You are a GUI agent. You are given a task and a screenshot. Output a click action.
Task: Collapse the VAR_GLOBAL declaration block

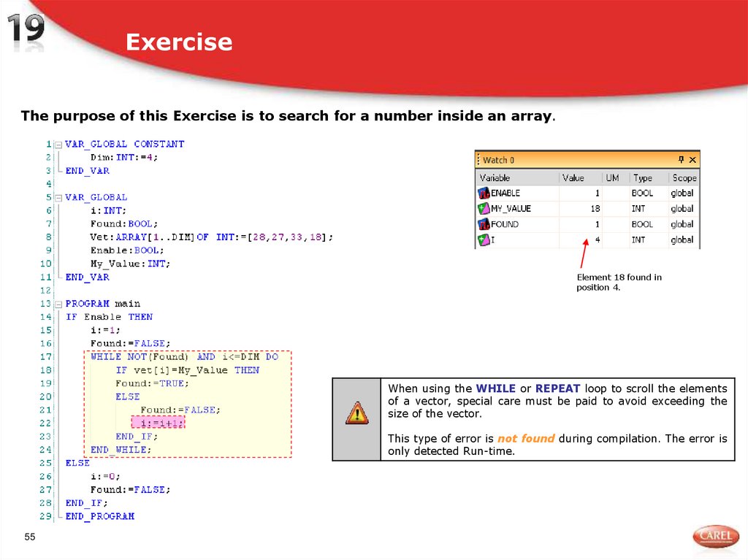coord(58,197)
